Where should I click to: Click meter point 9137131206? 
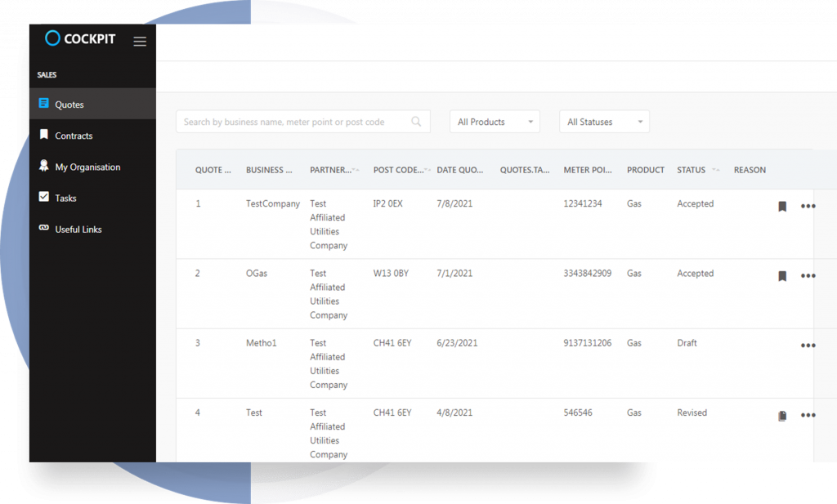(587, 343)
